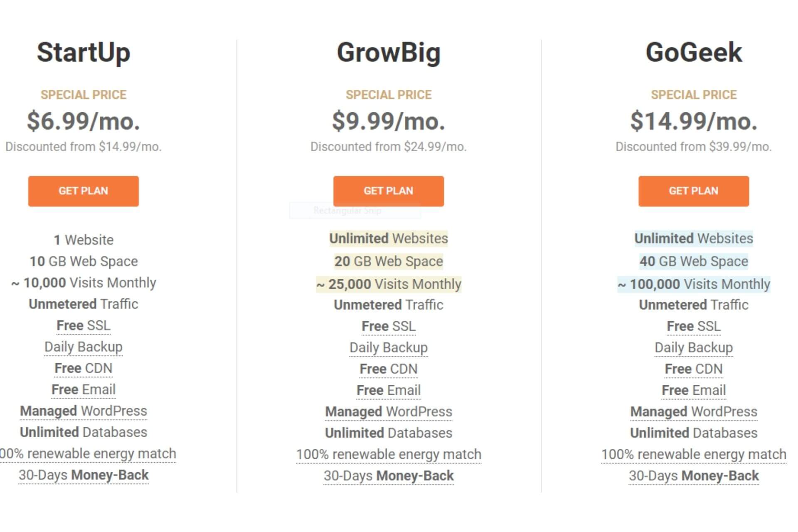The height and width of the screenshot is (532, 798).
Task: Click Daily Backup in StartUp column
Action: (x=83, y=347)
